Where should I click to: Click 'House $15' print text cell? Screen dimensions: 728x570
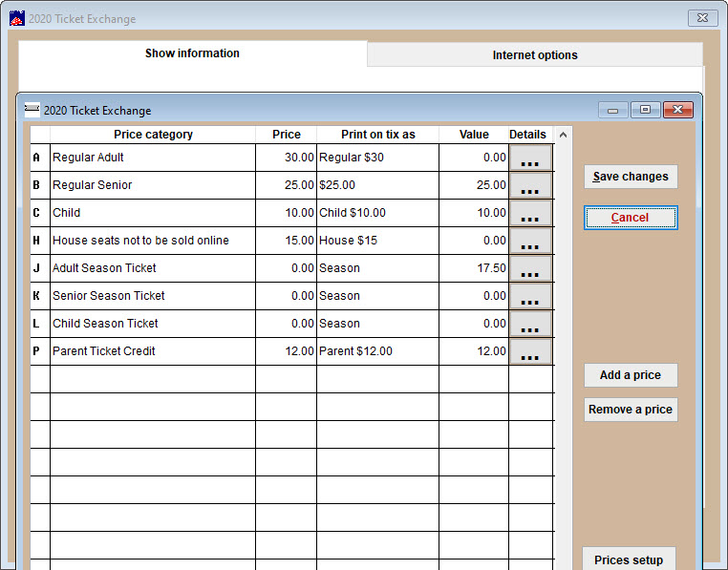point(378,241)
